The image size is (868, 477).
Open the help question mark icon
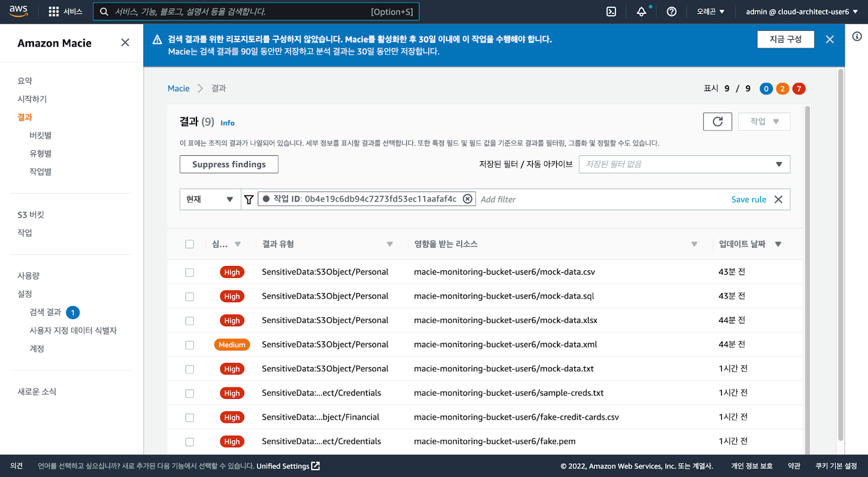(x=672, y=11)
